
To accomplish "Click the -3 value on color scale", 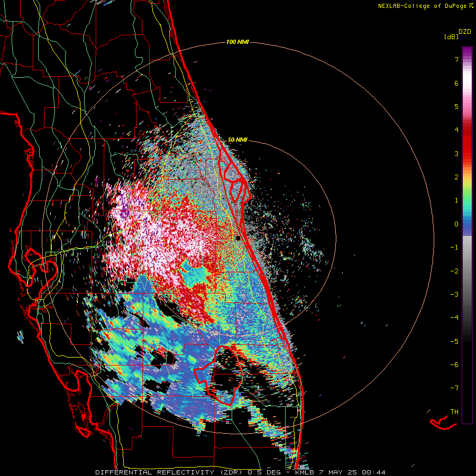I will (x=454, y=294).
